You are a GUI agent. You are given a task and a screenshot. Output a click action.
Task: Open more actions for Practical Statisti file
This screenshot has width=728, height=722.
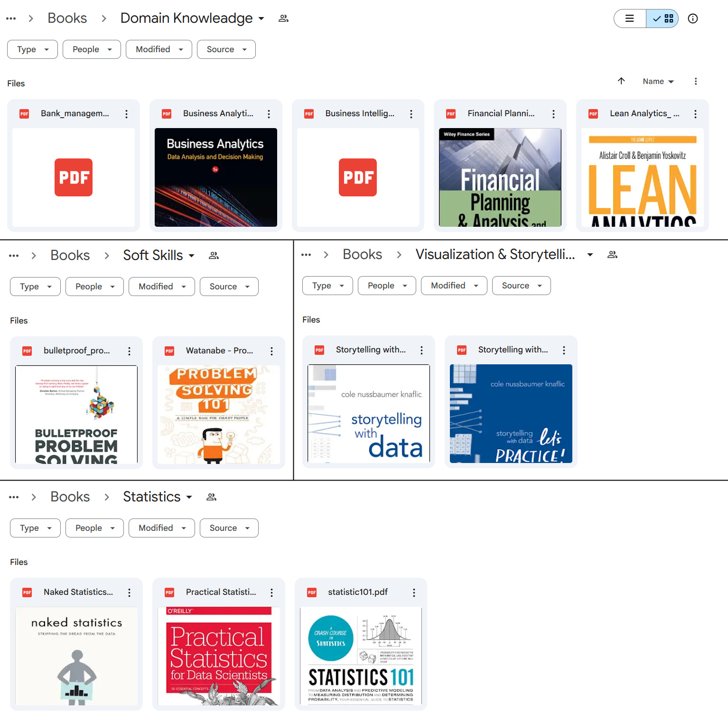coord(271,592)
